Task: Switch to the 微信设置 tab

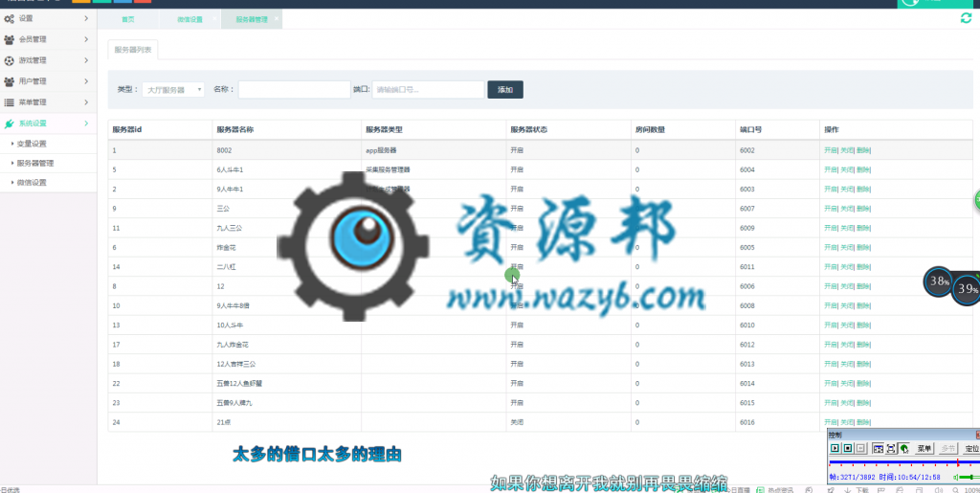Action: click(189, 19)
